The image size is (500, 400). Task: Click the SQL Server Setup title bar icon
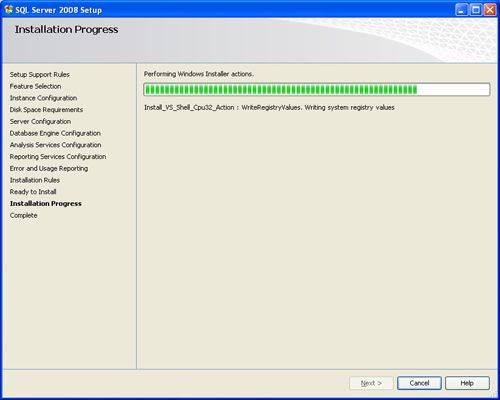(9, 10)
